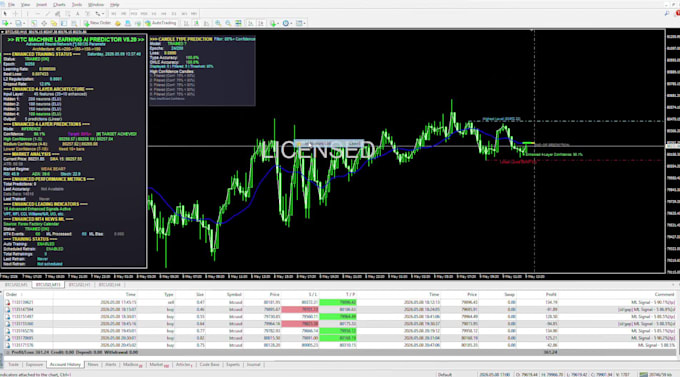
Task: Toggle the Data Window icon
Action: point(44,23)
